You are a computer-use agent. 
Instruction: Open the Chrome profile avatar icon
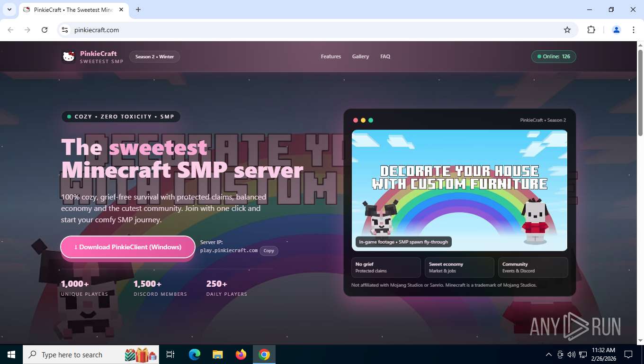point(617,30)
